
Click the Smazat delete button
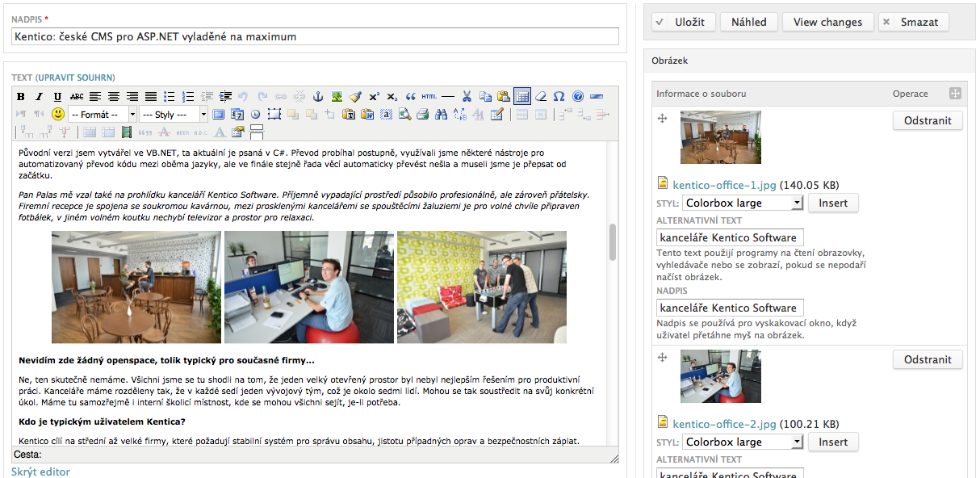click(914, 22)
